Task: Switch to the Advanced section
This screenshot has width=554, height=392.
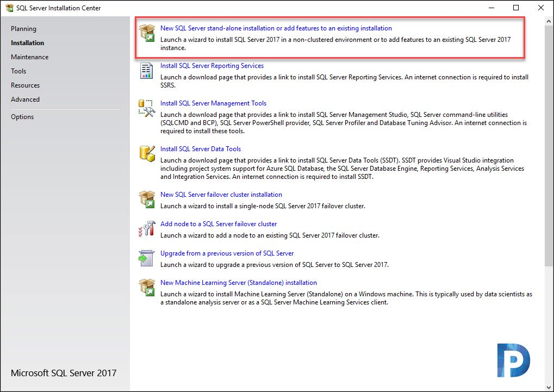Action: pos(25,99)
